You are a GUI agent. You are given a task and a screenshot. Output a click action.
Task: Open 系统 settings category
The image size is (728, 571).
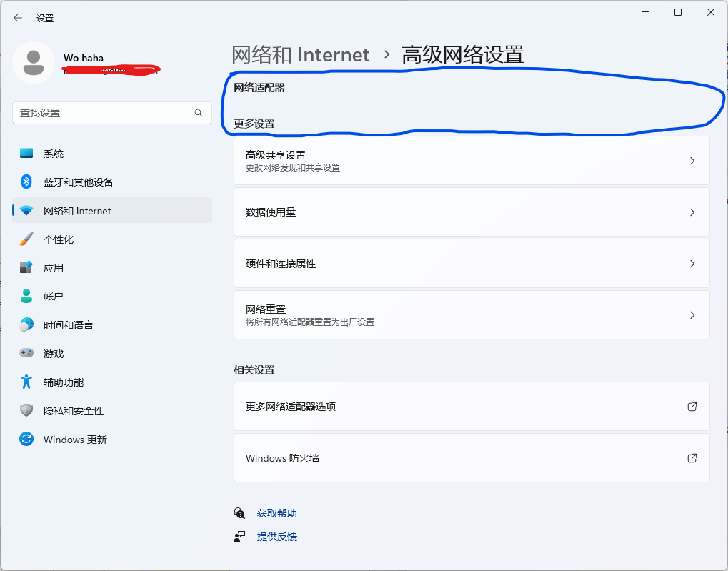(112, 154)
